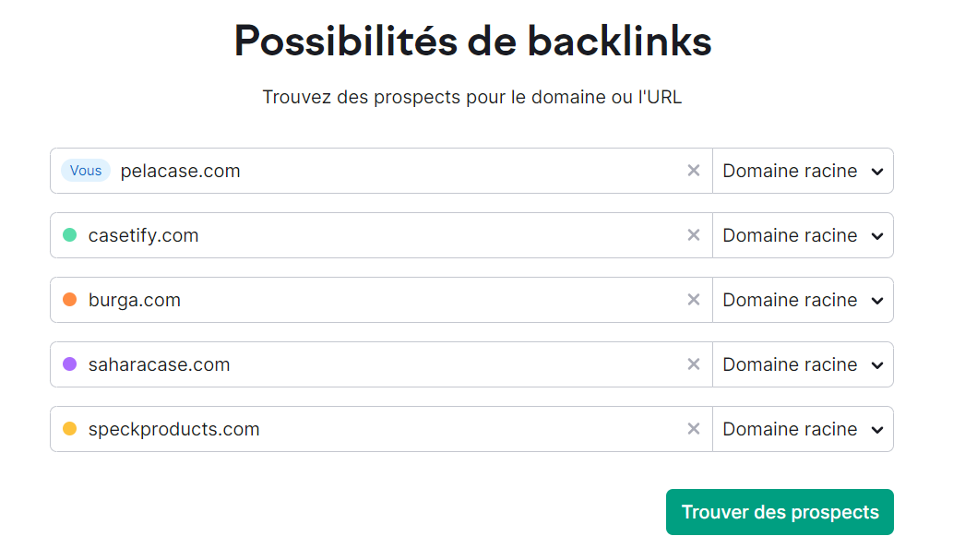Open the Domaine racine dropdown for pelacase.com

click(802, 171)
